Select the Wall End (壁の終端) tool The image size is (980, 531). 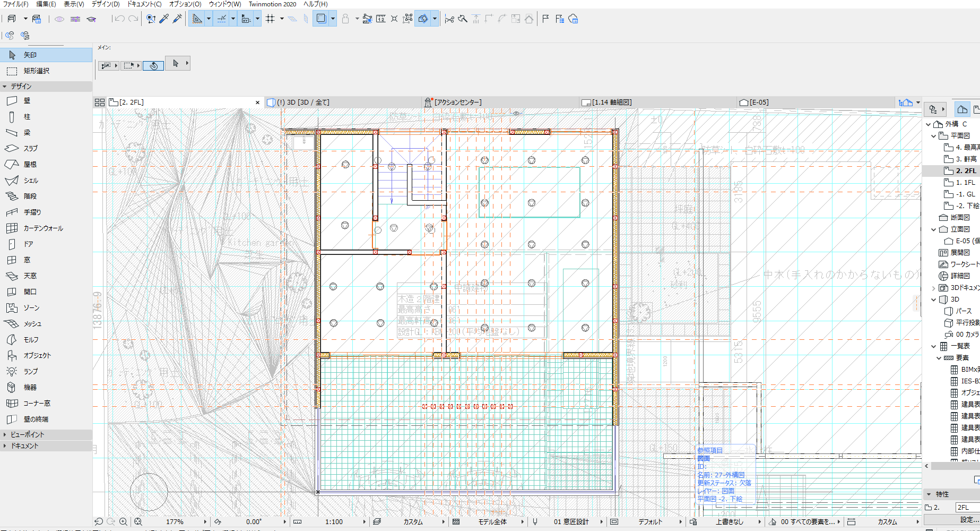click(x=46, y=419)
